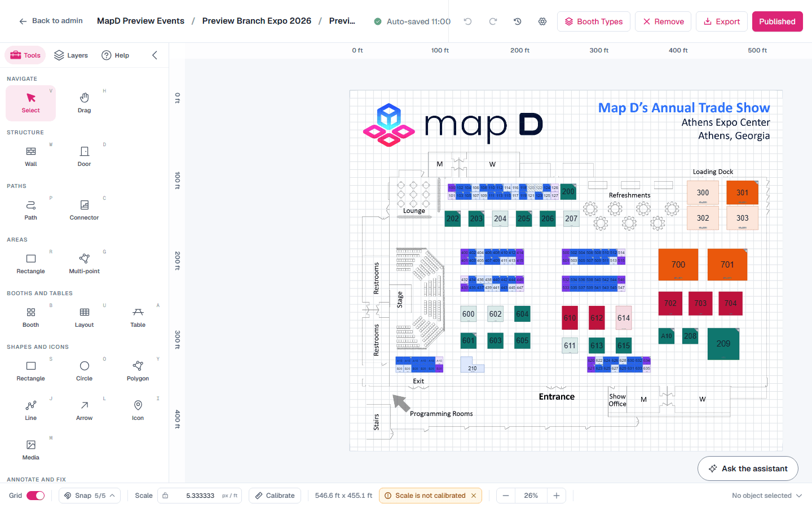Click the redo icon
This screenshot has width=812, height=508.
[493, 21]
